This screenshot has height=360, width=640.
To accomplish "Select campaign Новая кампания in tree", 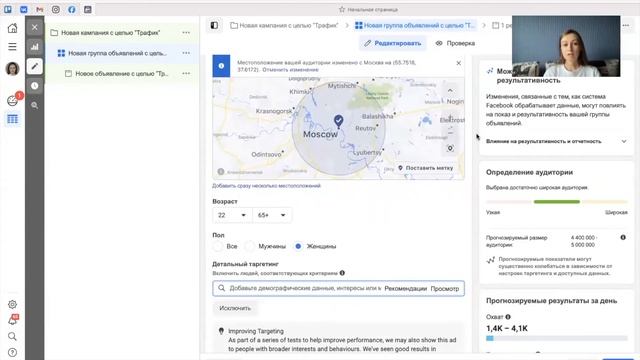I will coord(111,33).
